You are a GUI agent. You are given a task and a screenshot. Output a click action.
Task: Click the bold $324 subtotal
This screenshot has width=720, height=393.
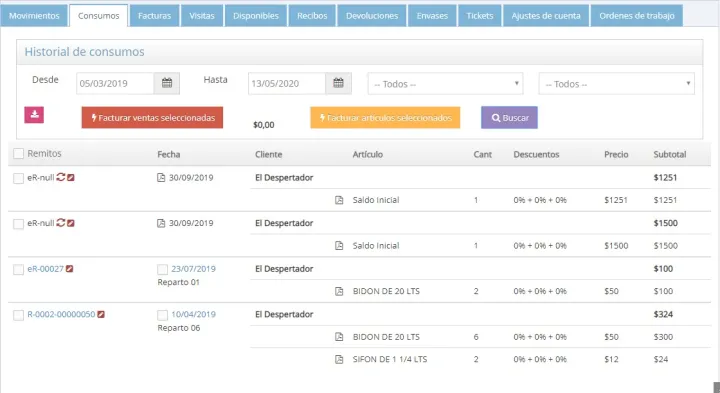663,314
